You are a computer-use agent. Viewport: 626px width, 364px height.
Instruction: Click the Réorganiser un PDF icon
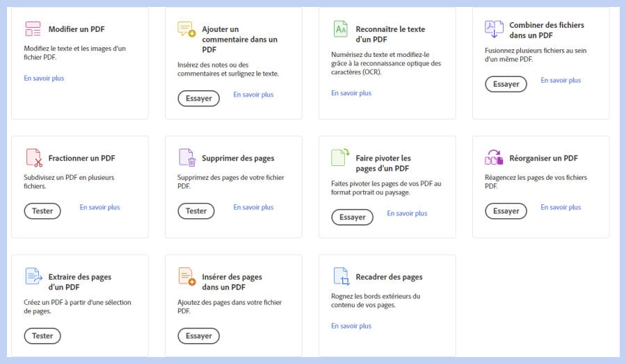pyautogui.click(x=494, y=158)
